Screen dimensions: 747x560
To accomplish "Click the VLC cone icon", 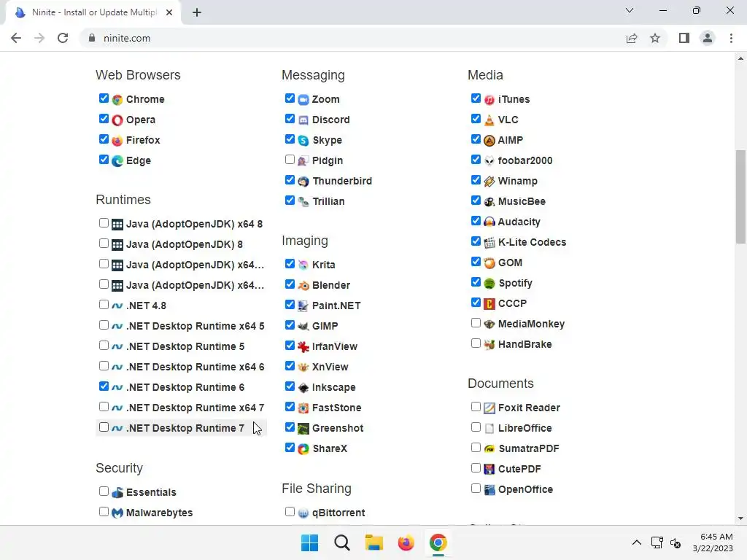I will click(x=489, y=120).
